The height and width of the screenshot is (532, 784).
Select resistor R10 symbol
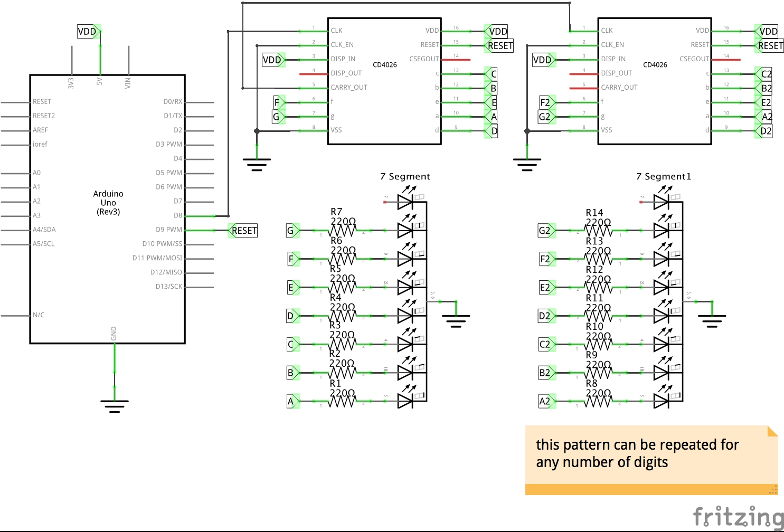(x=599, y=345)
